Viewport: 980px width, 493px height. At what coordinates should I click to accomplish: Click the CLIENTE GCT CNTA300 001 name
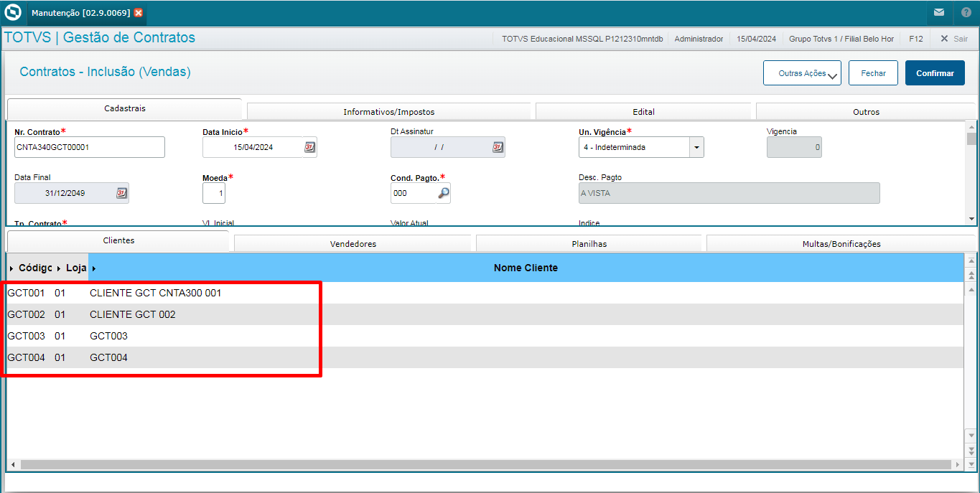coord(155,293)
